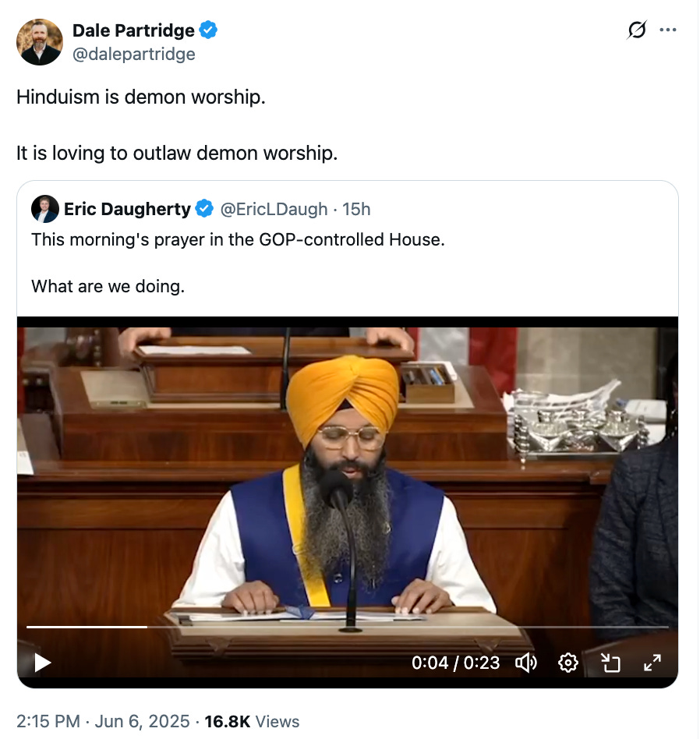Click Eric Daugherty's small avatar
This screenshot has height=739, width=700.
[44, 209]
